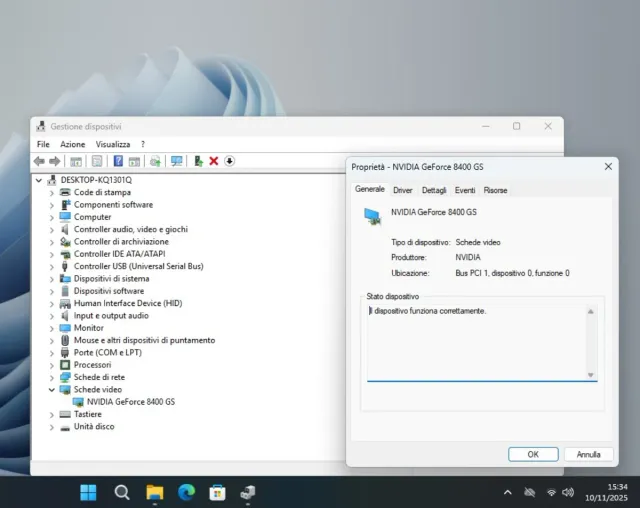This screenshot has width=640, height=508.
Task: Switch to the Dettagli tab
Action: pos(434,191)
